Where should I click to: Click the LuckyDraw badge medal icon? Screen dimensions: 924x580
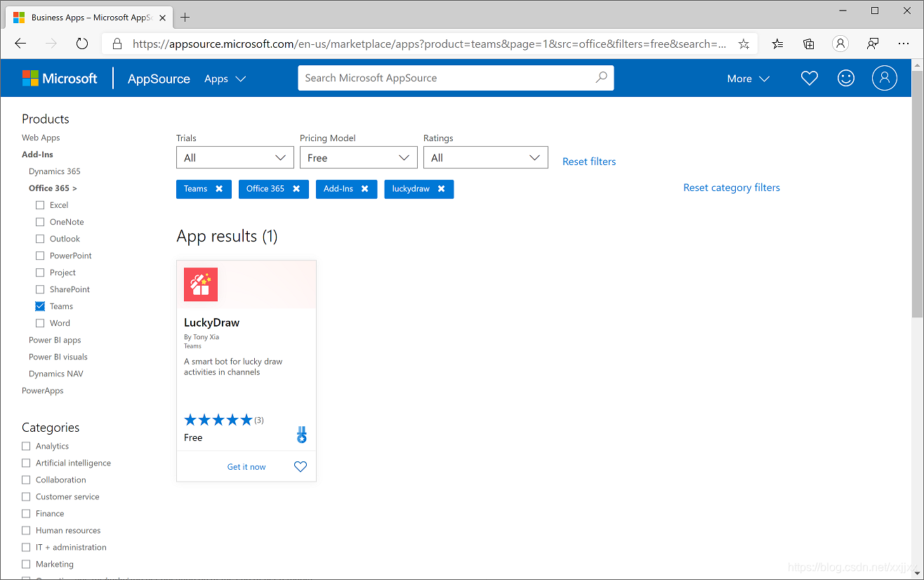[302, 435]
